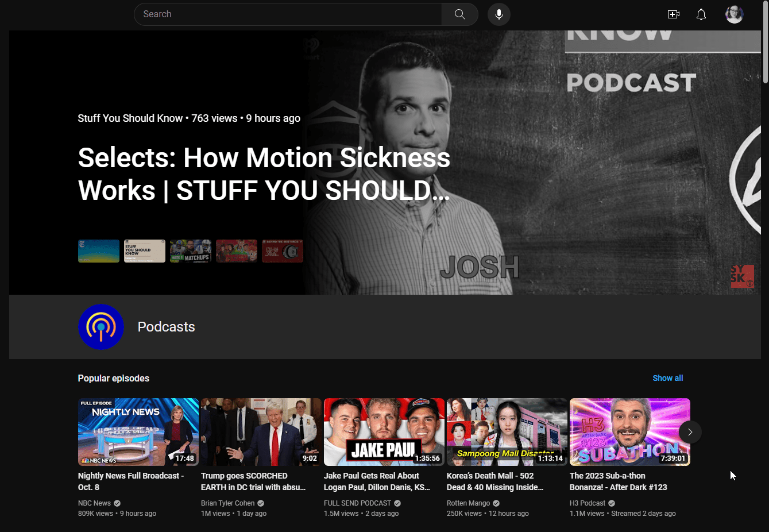
Task: Start voice search with microphone icon
Action: coord(499,14)
